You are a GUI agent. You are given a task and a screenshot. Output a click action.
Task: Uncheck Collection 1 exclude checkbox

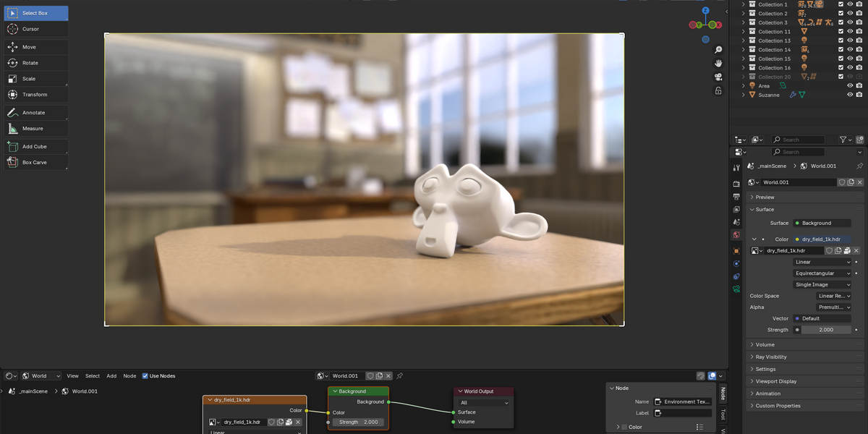click(x=841, y=4)
